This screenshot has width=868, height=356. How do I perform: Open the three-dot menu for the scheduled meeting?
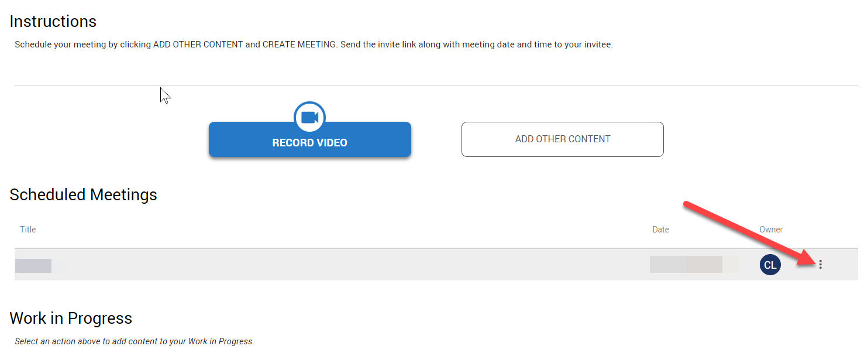pos(820,265)
